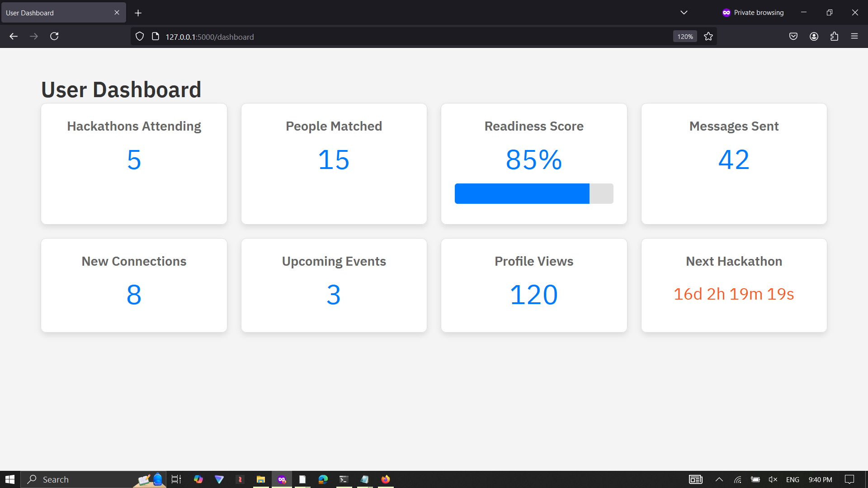Click the browser reload button
Viewport: 868px width, 488px height.
click(54, 36)
